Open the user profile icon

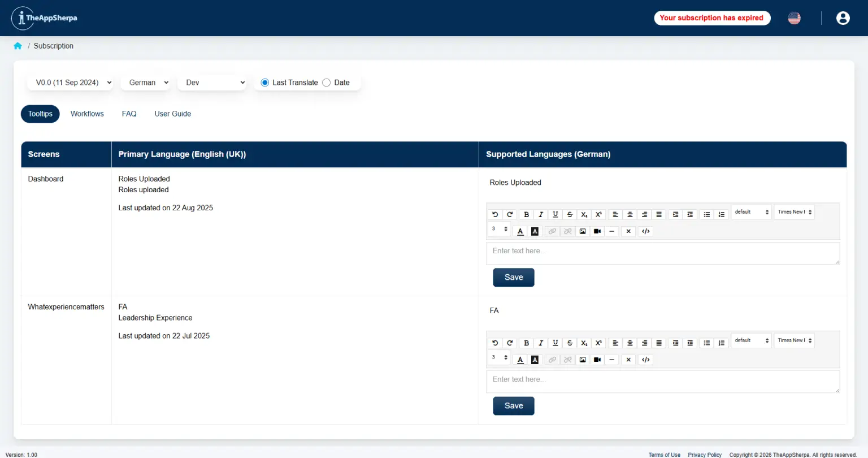coord(843,18)
